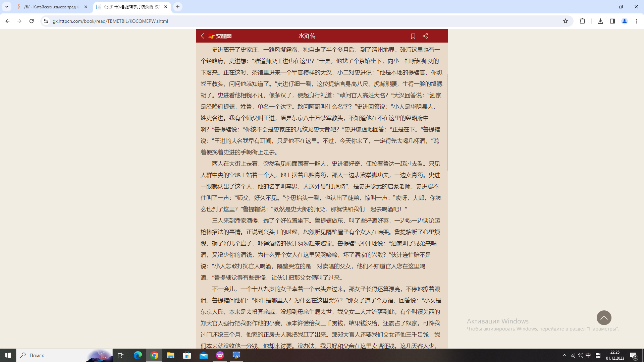Go back using the header left chevron
The width and height of the screenshot is (644, 362).
click(x=203, y=36)
